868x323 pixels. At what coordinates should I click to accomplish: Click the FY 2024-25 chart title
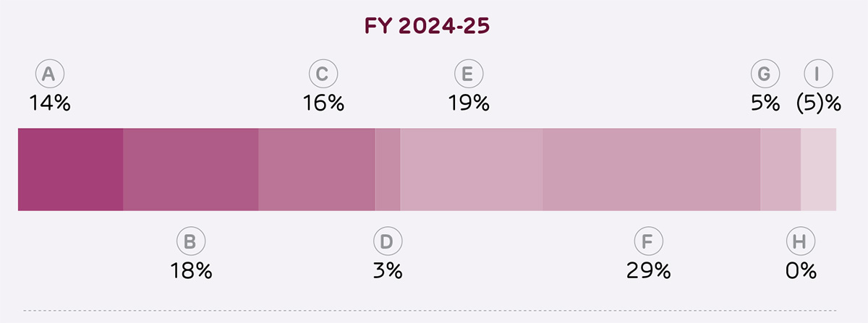pos(428,26)
